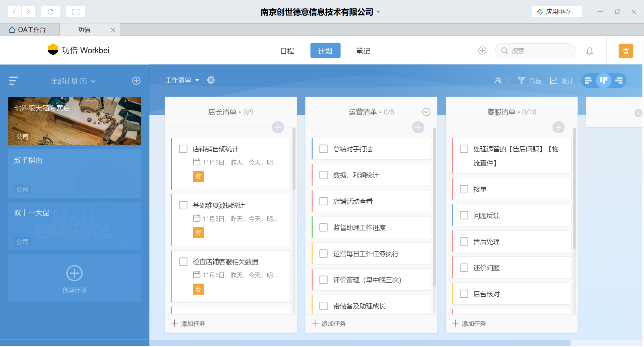Expand 工作清单 view dropdown

click(x=182, y=80)
